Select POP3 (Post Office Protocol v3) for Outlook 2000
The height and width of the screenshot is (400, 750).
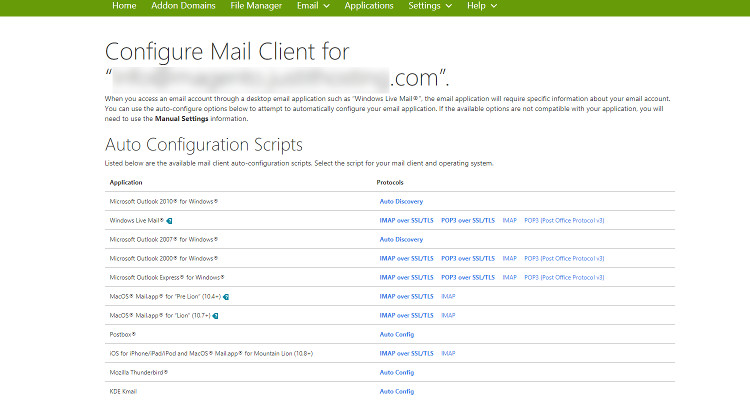coord(564,258)
